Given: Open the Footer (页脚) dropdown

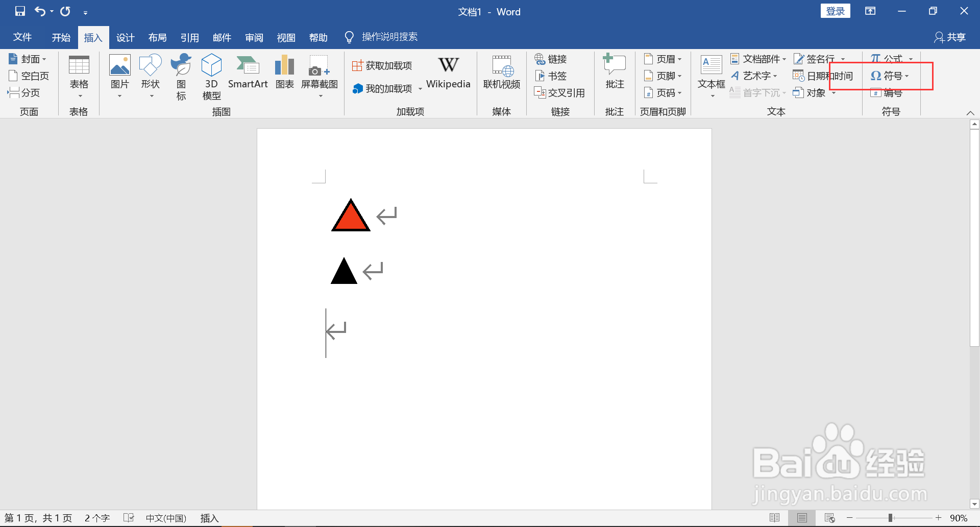Looking at the screenshot, I should (663, 76).
